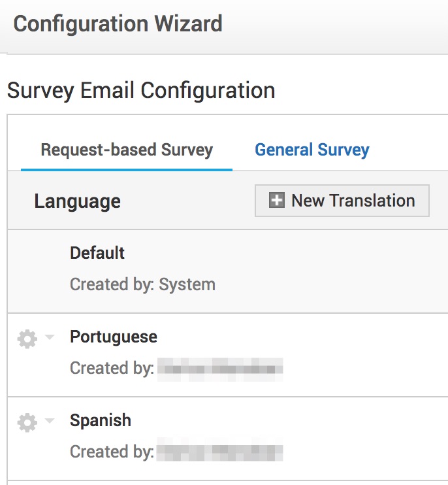Expand the Portuguese gear dropdown arrow
Image resolution: width=448 pixels, height=485 pixels.
coord(50,337)
